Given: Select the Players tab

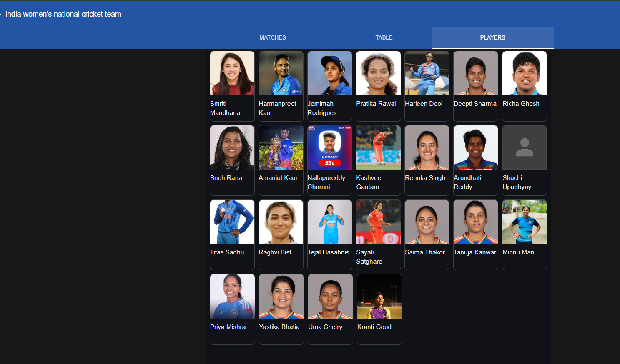Looking at the screenshot, I should (492, 37).
